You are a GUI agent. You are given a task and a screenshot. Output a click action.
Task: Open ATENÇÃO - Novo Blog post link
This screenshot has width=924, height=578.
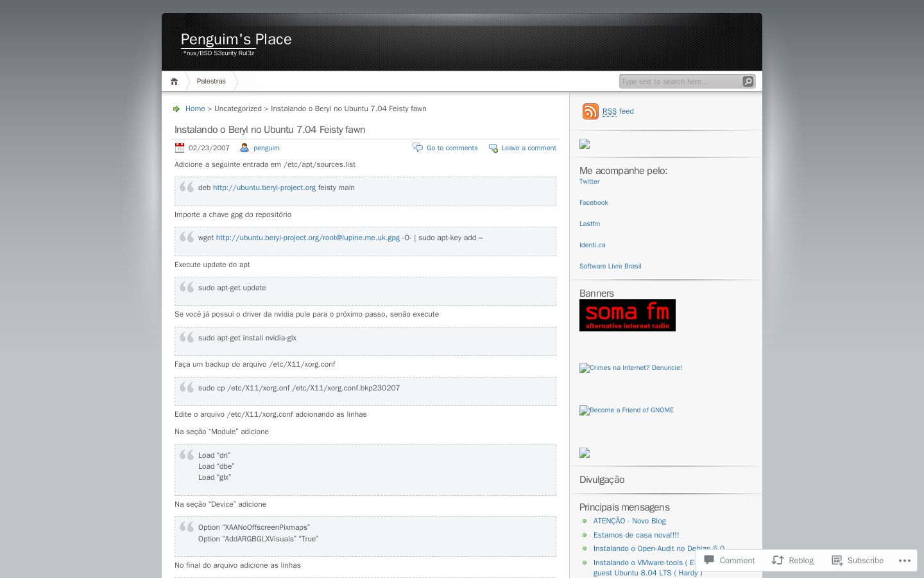[x=629, y=521]
